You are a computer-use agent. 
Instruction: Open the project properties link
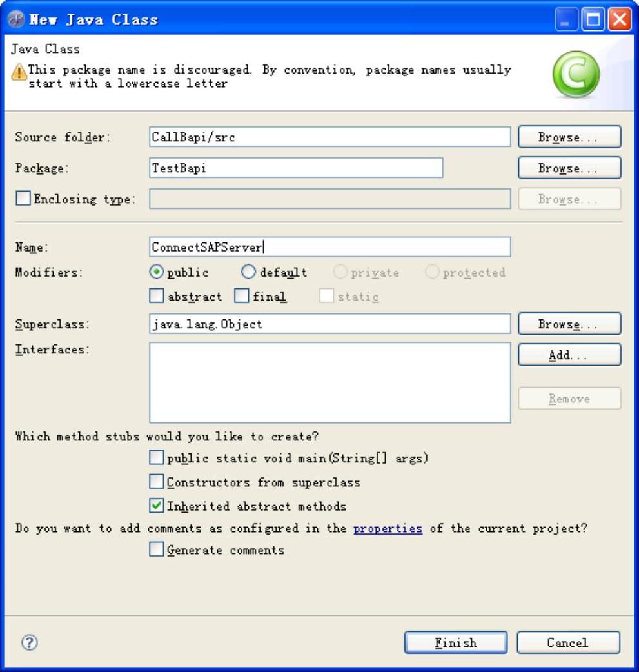pos(388,528)
